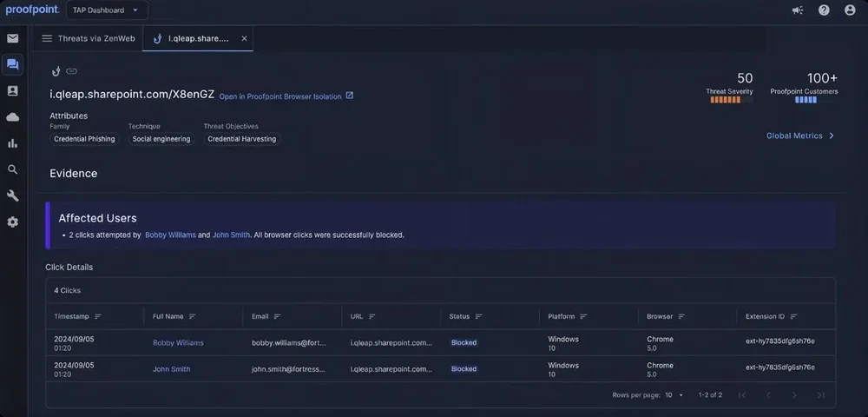Select the chat bubbles sidebar icon
Screen dimensions: 868x417
[13, 65]
